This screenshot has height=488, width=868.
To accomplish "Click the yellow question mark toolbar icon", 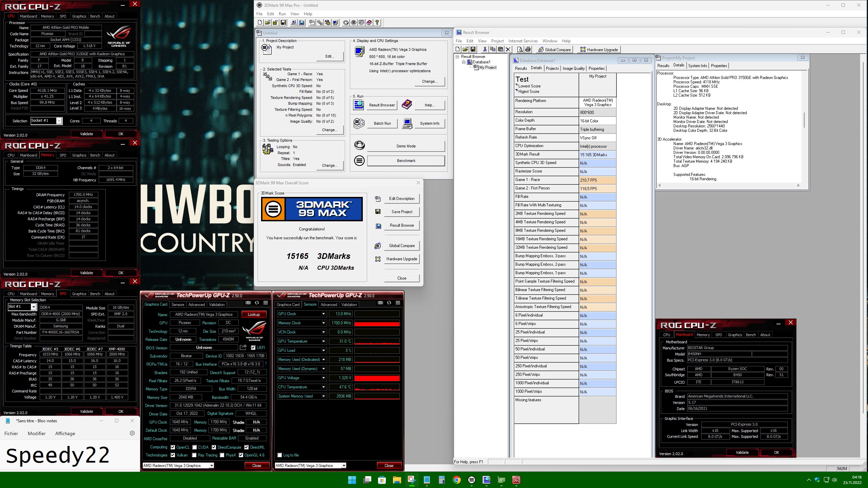I will click(377, 23).
